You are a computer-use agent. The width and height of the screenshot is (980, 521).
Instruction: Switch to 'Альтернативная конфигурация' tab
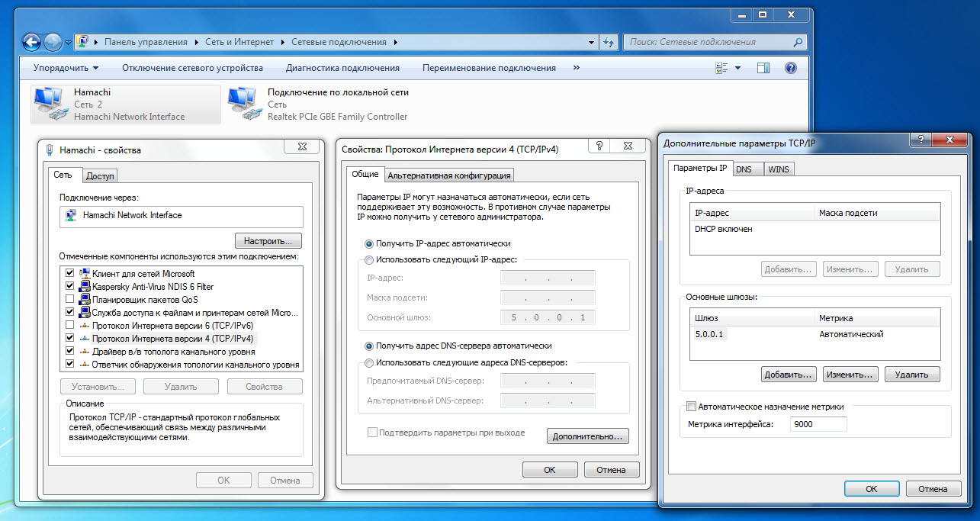448,175
